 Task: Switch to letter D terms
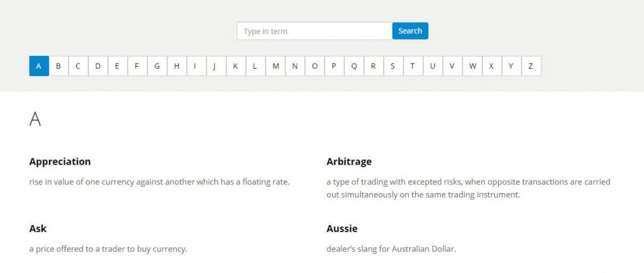pyautogui.click(x=97, y=66)
